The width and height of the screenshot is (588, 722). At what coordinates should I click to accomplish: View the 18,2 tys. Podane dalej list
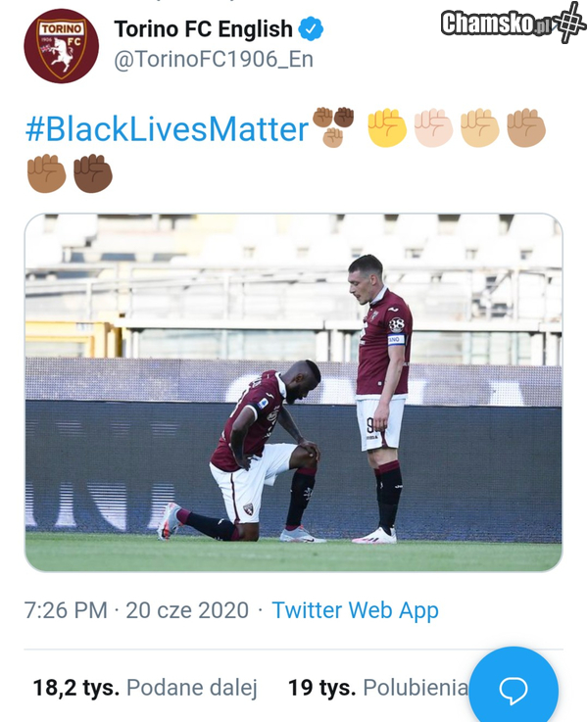point(145,689)
